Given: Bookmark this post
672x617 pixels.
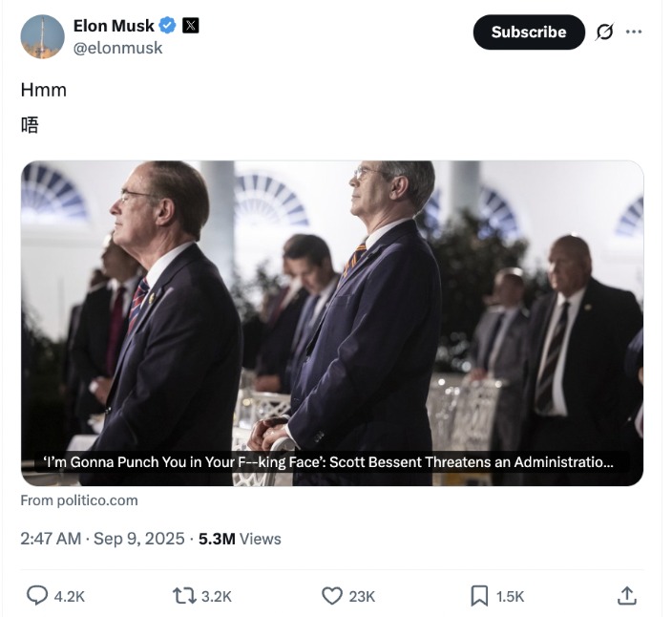Looking at the screenshot, I should click(x=479, y=596).
